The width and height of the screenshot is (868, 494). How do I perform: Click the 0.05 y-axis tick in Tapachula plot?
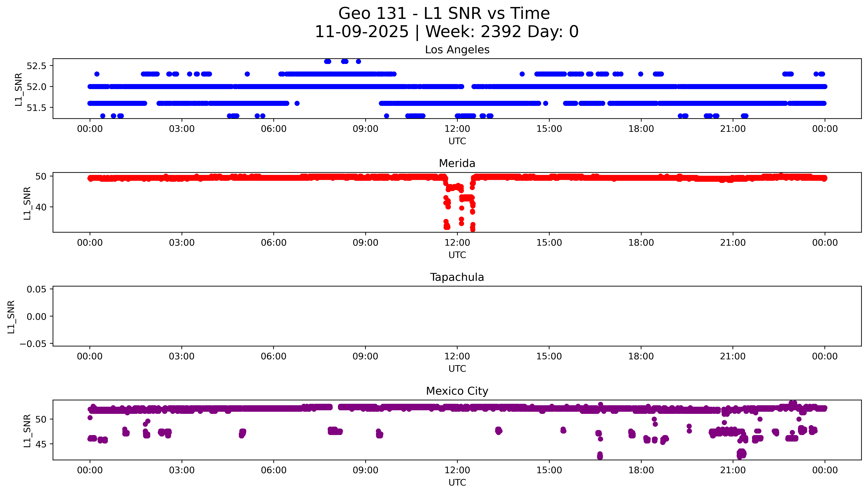click(x=36, y=289)
